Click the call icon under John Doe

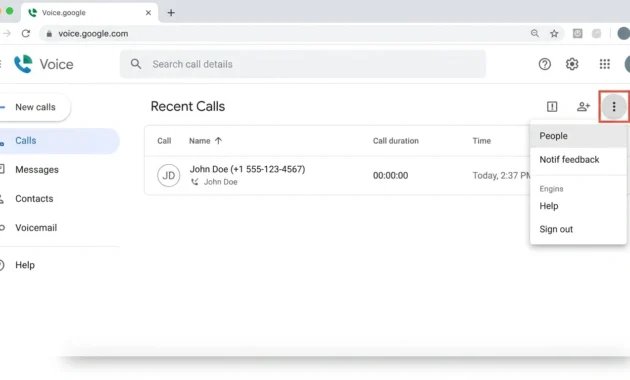195,182
